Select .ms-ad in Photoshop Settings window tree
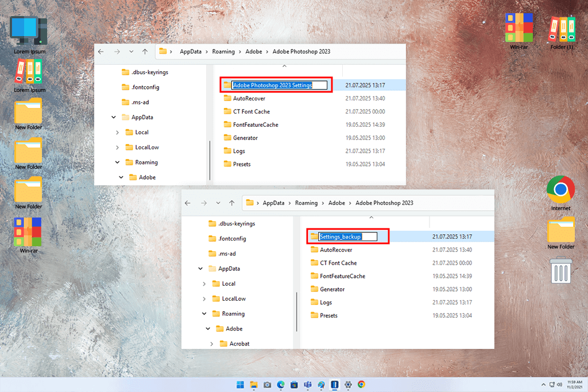The image size is (588, 392). pyautogui.click(x=136, y=102)
